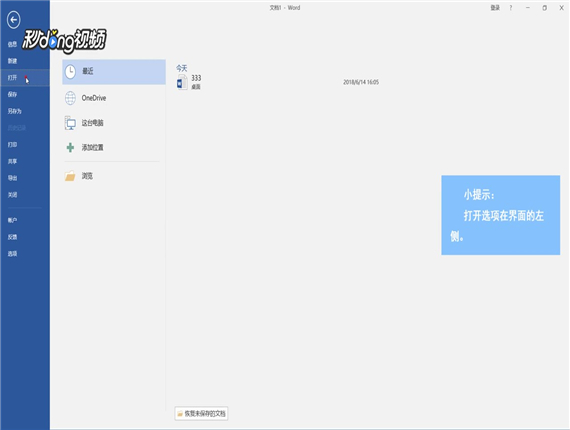Click the 这台电脑 computer icon

click(x=70, y=123)
